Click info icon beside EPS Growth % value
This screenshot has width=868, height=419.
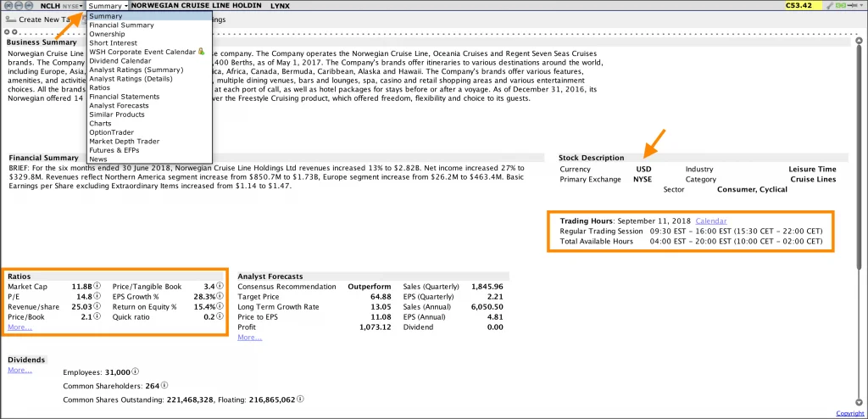point(220,297)
